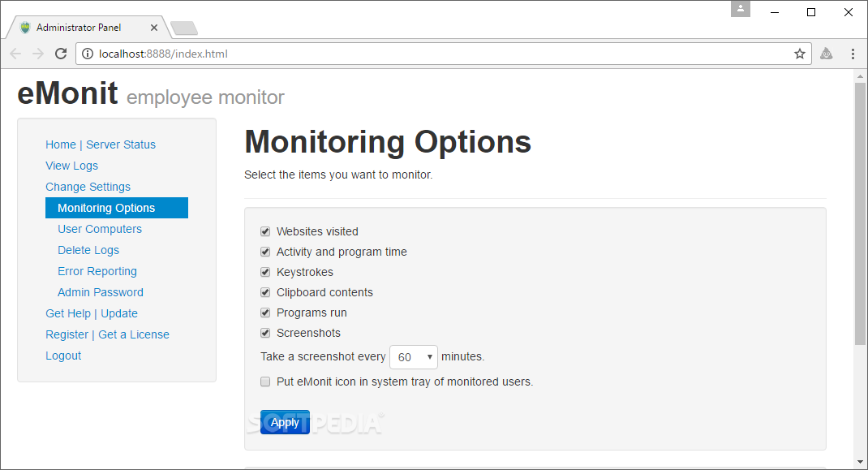Toggle the Clipboard contents checkbox

(265, 292)
